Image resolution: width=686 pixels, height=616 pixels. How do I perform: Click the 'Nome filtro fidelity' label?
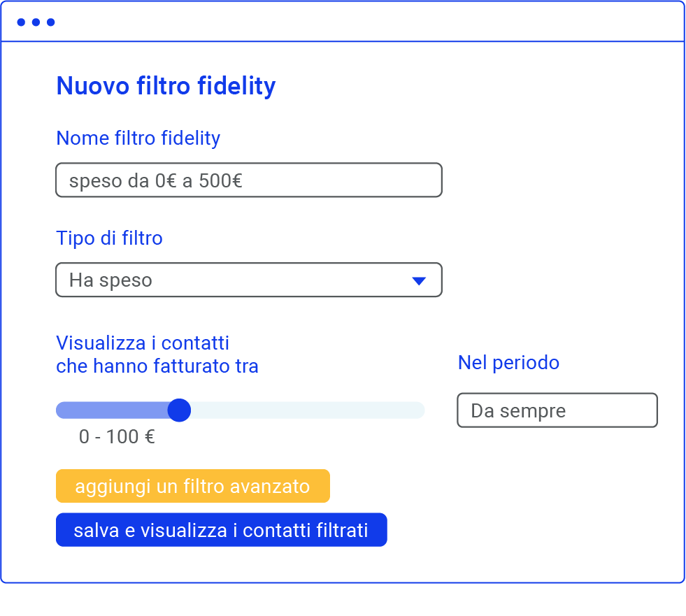[x=138, y=138]
